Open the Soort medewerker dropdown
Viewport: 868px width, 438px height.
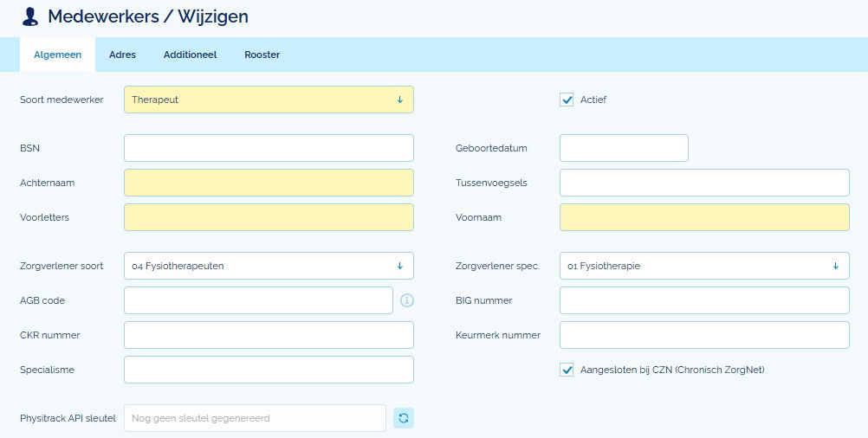click(269, 100)
